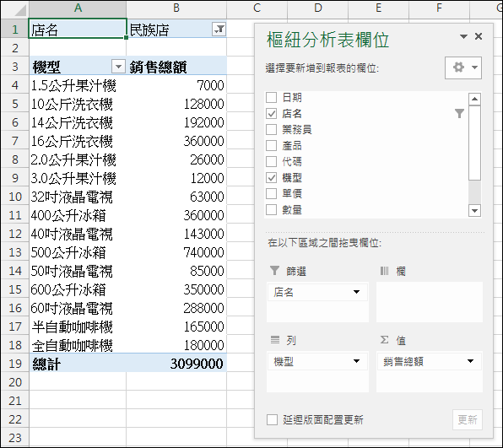Open the 機型 row label filter dropdown
503x448 pixels.
(118, 67)
